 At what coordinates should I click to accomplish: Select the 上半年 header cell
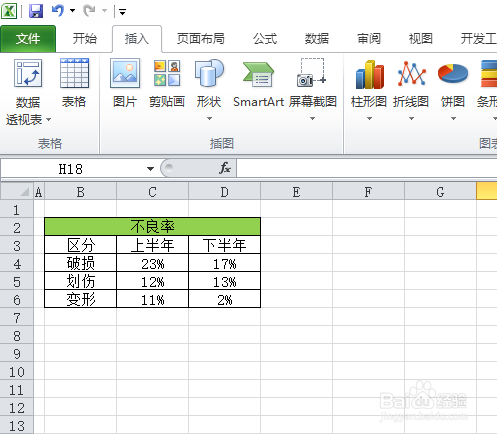(152, 245)
